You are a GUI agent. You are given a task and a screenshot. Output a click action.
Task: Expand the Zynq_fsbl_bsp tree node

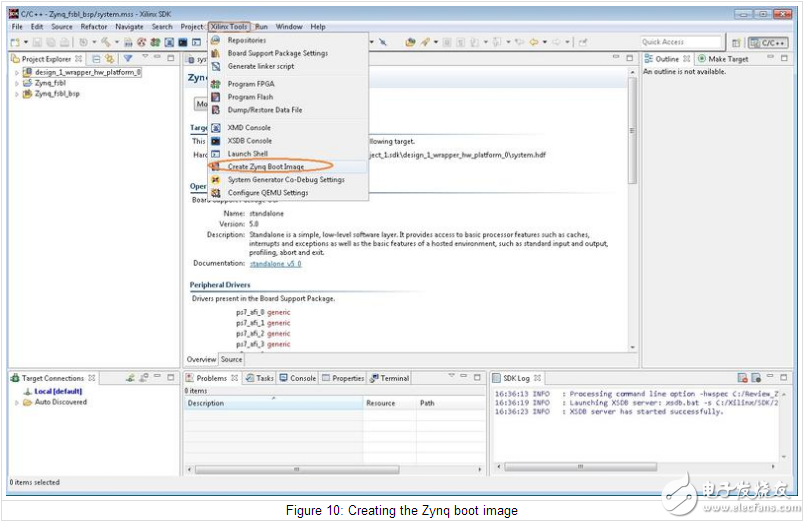click(15, 94)
